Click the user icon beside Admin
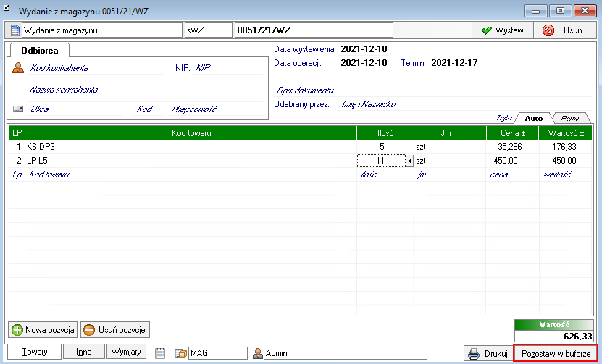The height and width of the screenshot is (364, 602). [257, 353]
